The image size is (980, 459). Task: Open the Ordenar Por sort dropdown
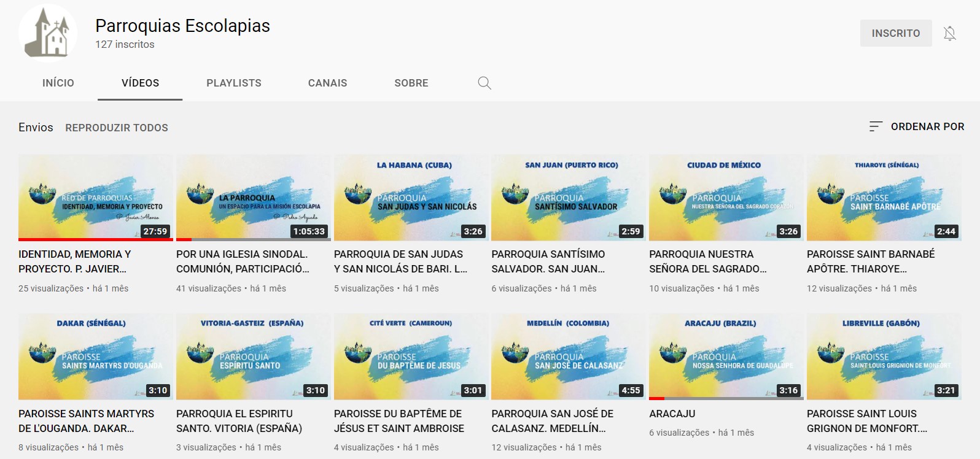917,126
